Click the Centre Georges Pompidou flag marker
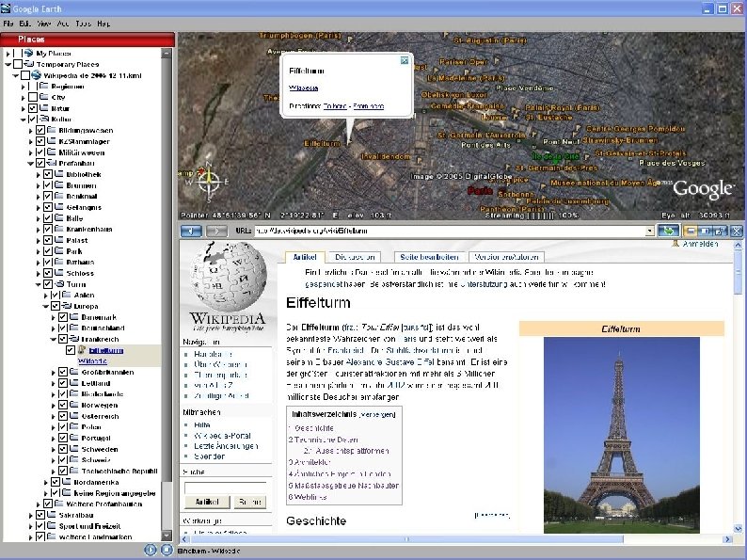This screenshot has width=747, height=560. click(578, 128)
